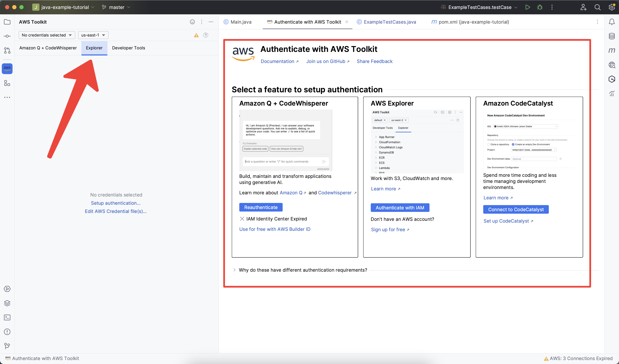
Task: Open the Endpoints globe icon in right sidebar
Action: coord(612,65)
